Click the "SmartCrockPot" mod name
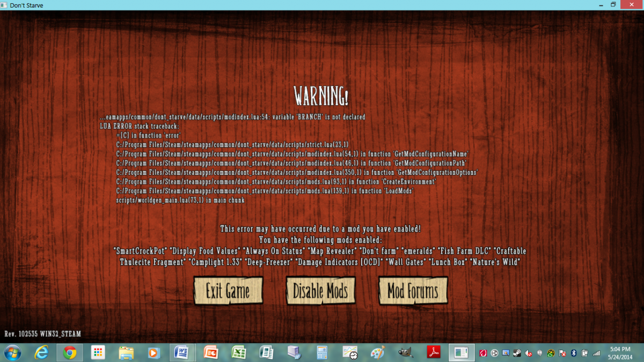 pos(141,251)
